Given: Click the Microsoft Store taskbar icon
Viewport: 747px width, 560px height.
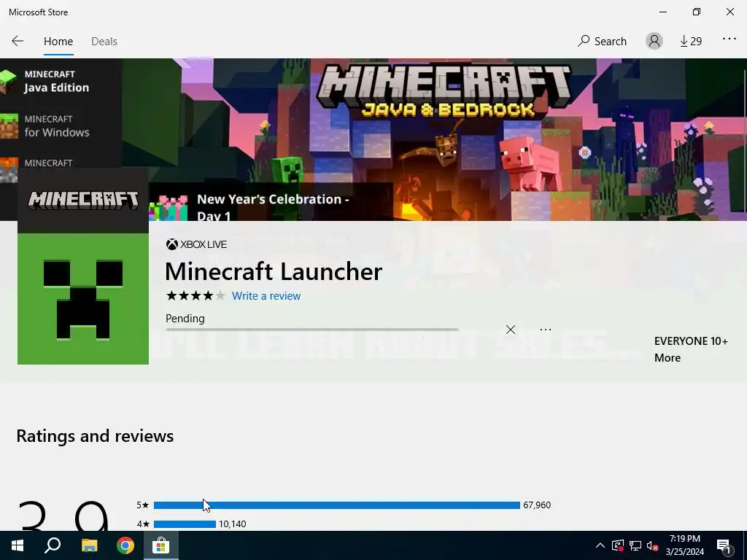Looking at the screenshot, I should [x=161, y=545].
